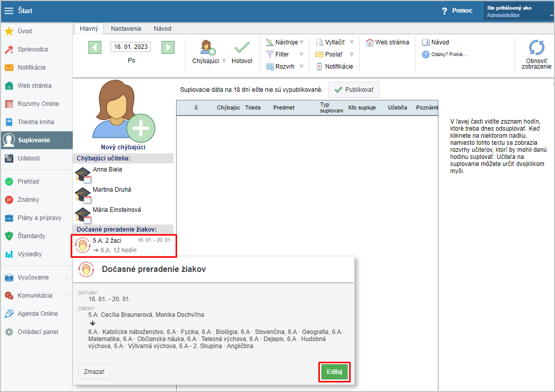Click the Pomoc link in header
The width and height of the screenshot is (555, 392).
coord(462,11)
